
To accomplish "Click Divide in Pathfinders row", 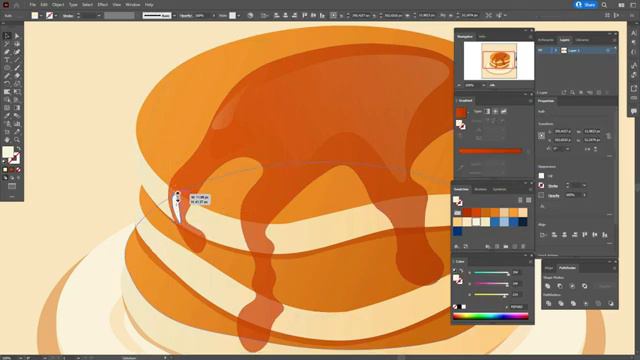I will click(548, 303).
